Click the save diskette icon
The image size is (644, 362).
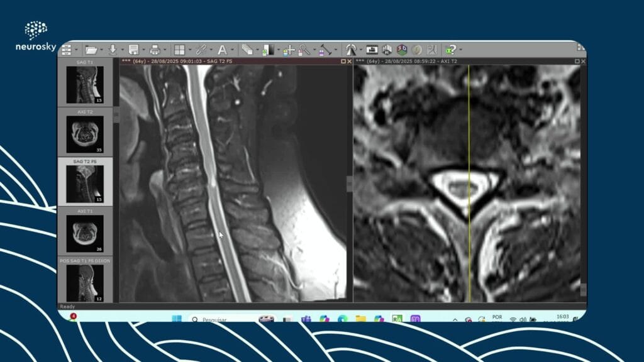(x=133, y=50)
